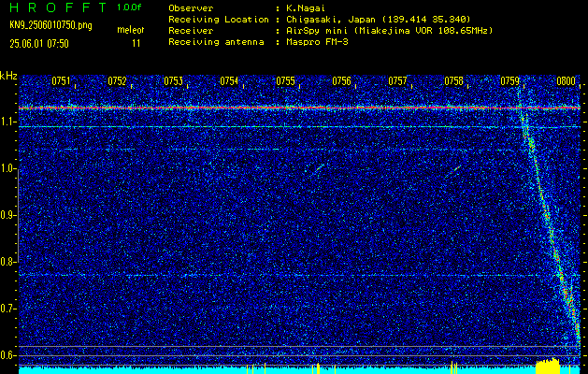
Task: Click the 0759 time marker
Action: point(509,81)
